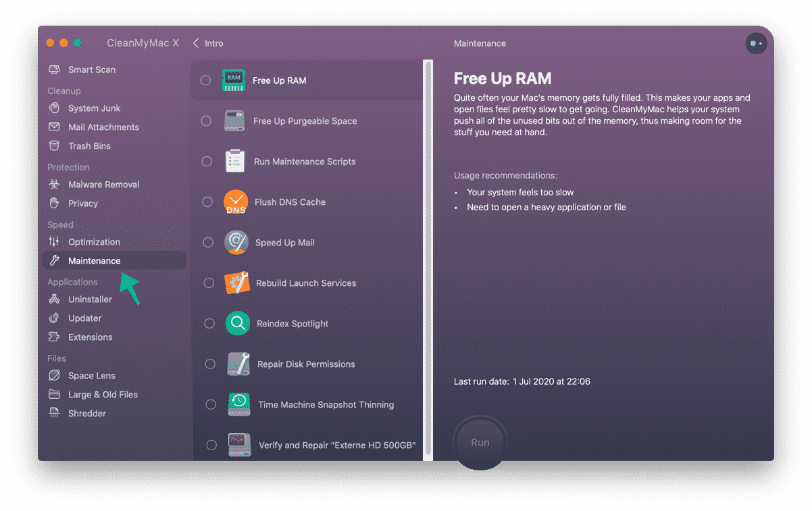This screenshot has width=812, height=511.
Task: Click the orange Flush DNS Cache icon
Action: (x=236, y=202)
